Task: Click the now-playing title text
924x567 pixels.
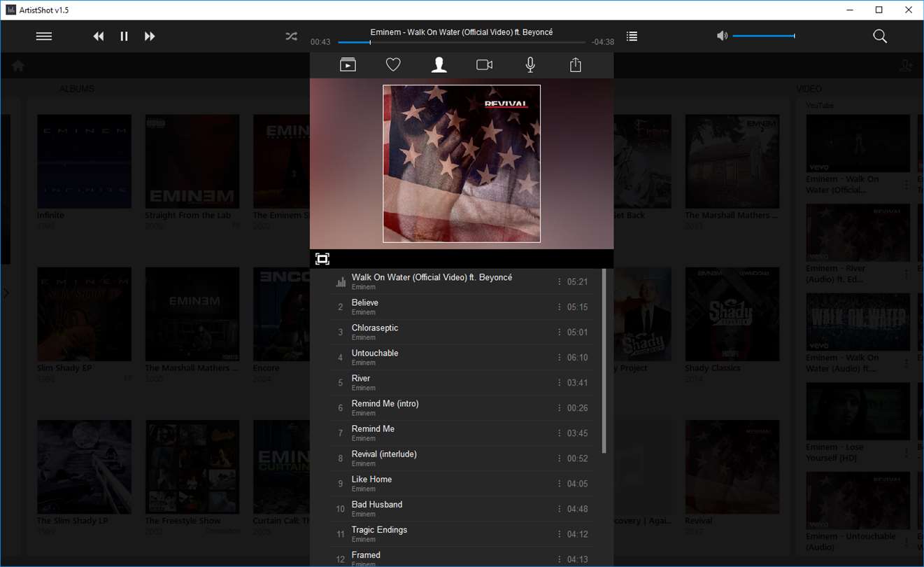Action: click(x=462, y=32)
